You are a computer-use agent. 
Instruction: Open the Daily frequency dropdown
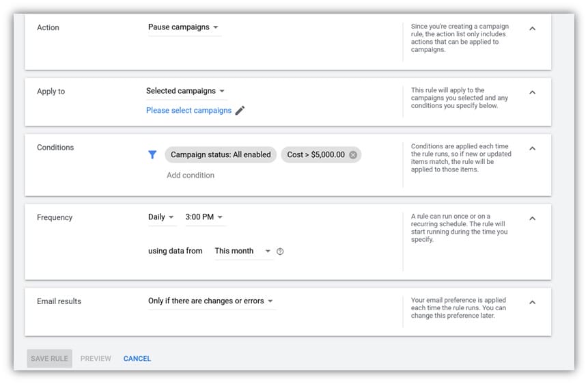tap(161, 217)
